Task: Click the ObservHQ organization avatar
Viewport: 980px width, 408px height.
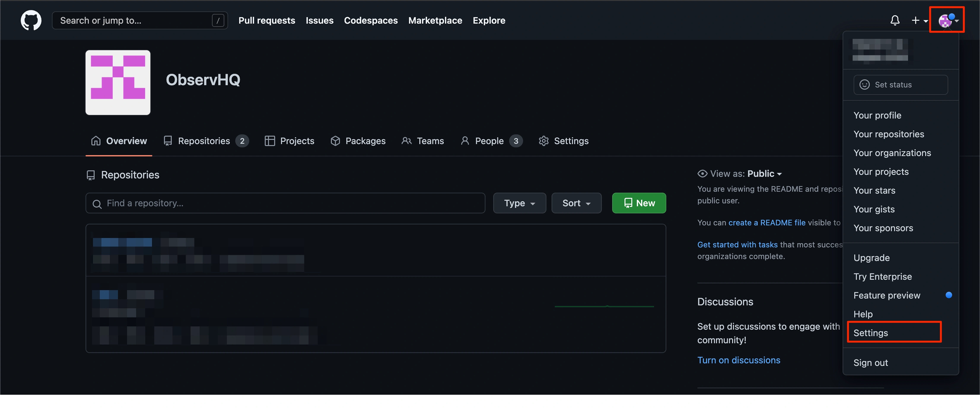Action: pos(118,82)
